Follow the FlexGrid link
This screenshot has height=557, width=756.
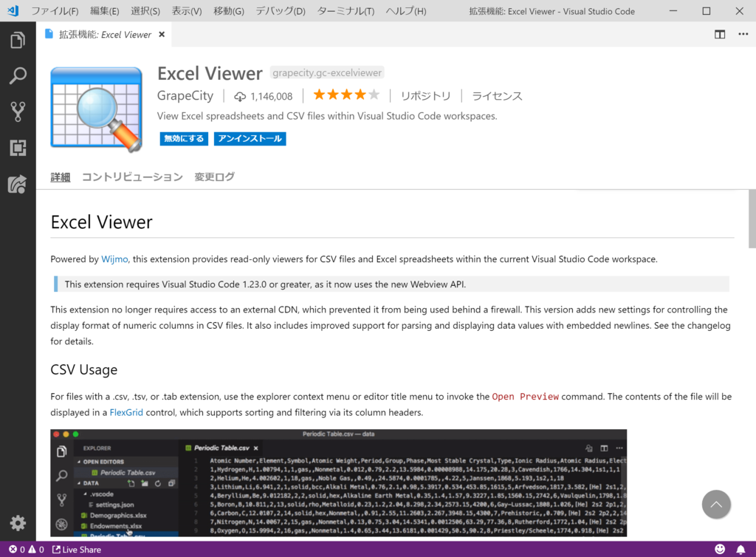[x=126, y=412]
